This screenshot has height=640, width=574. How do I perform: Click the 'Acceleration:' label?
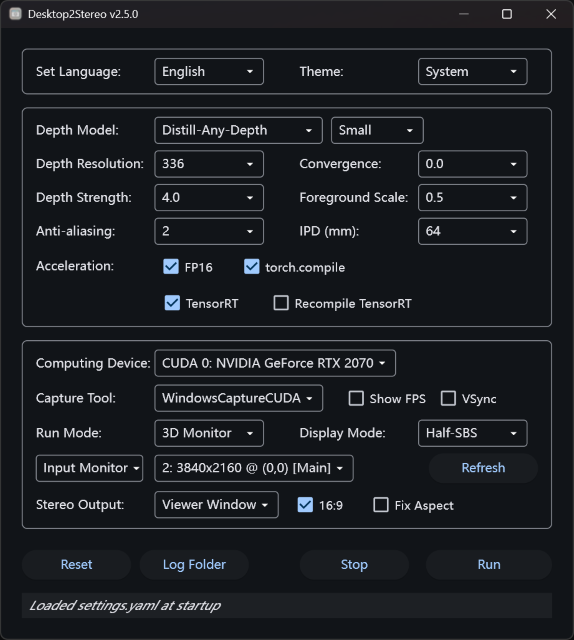point(75,266)
